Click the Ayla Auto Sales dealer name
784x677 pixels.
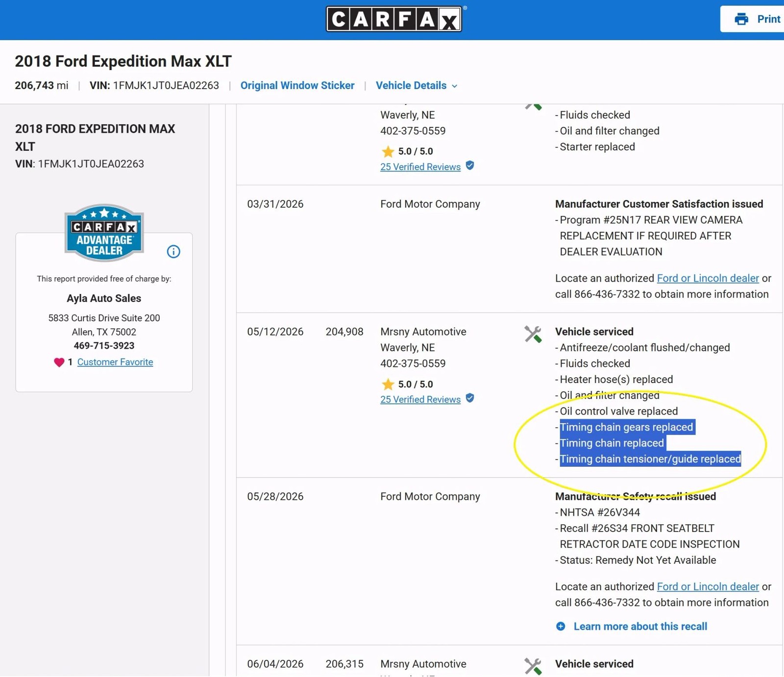click(104, 298)
